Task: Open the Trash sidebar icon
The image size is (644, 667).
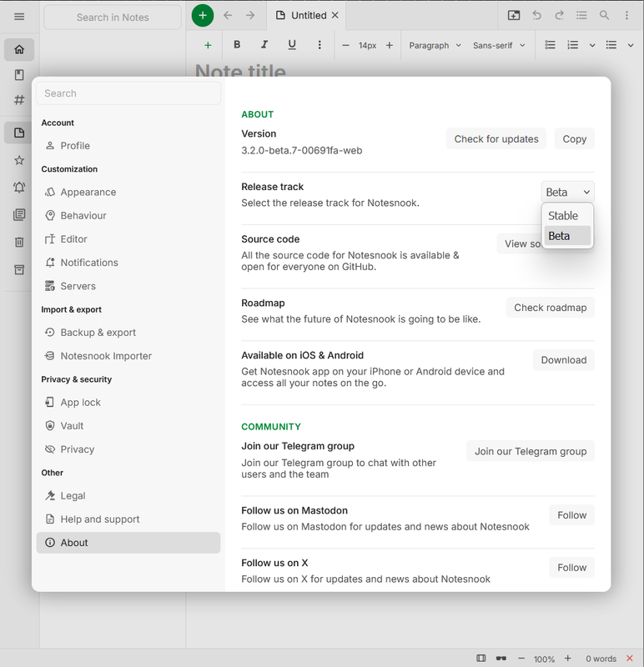Action: pyautogui.click(x=19, y=242)
